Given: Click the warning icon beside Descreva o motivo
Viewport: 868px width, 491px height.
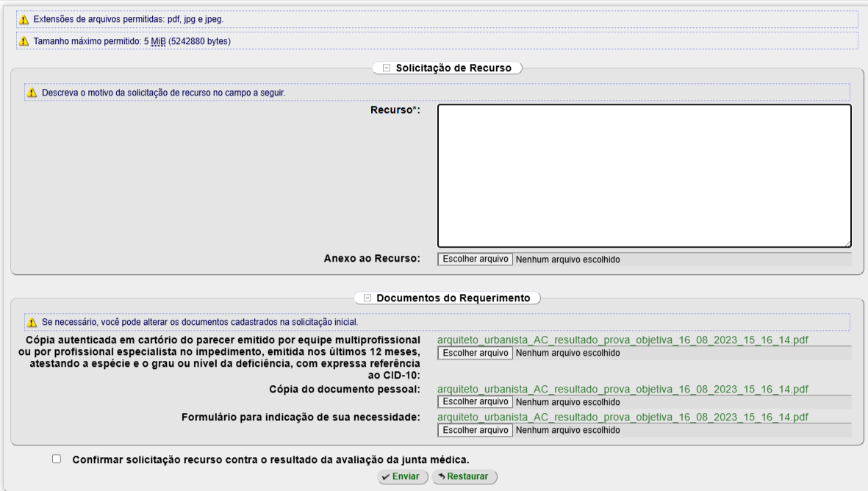Looking at the screenshot, I should coord(32,93).
